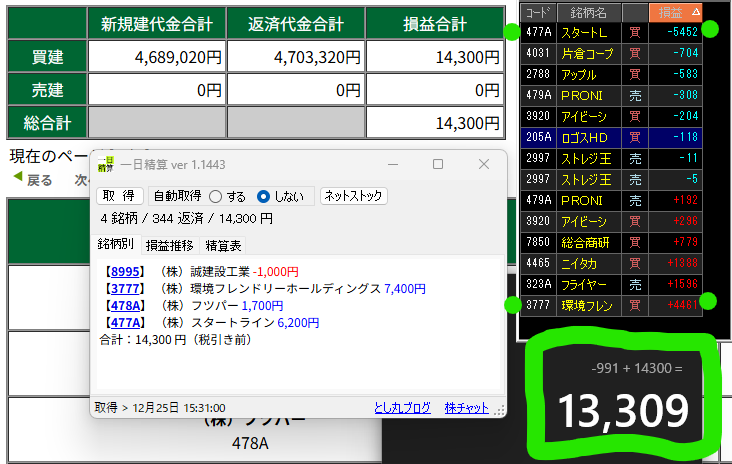Close the 一日精算 window
This screenshot has width=732, height=464.
pyautogui.click(x=483, y=164)
